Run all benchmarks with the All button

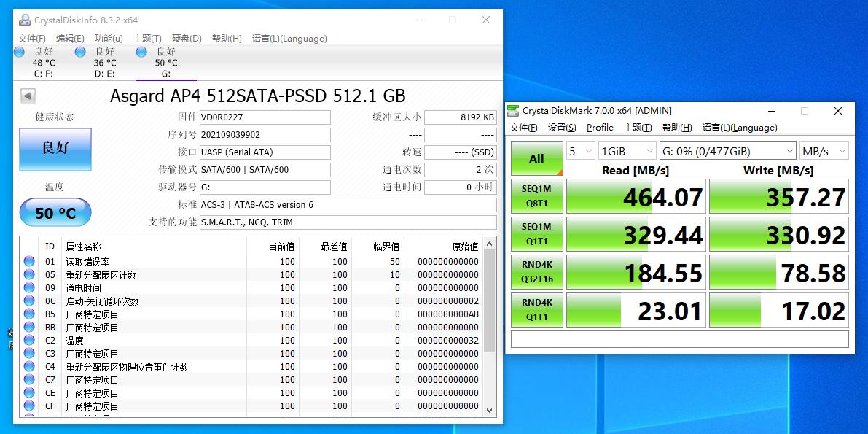click(537, 157)
